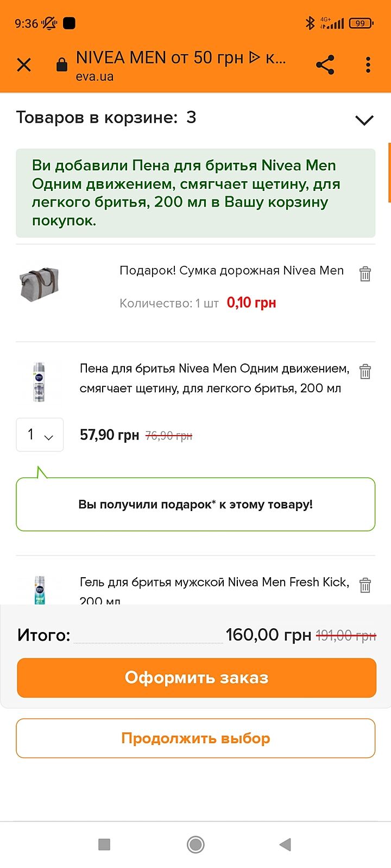
Task: Open the Гель для бритья product link
Action: [214, 583]
